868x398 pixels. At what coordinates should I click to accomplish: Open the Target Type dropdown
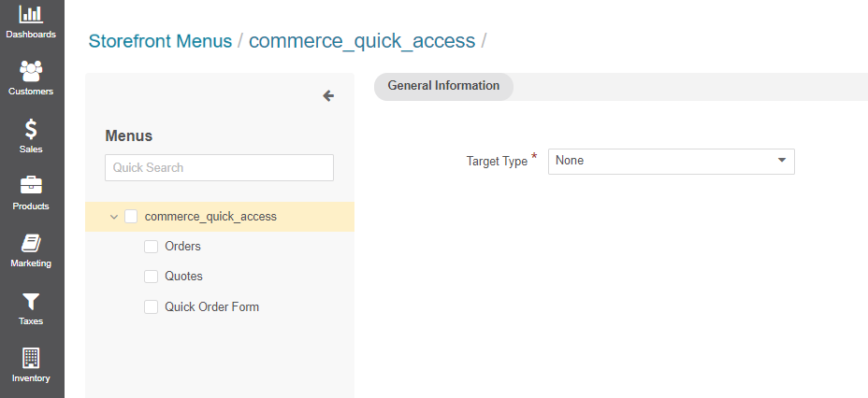671,161
